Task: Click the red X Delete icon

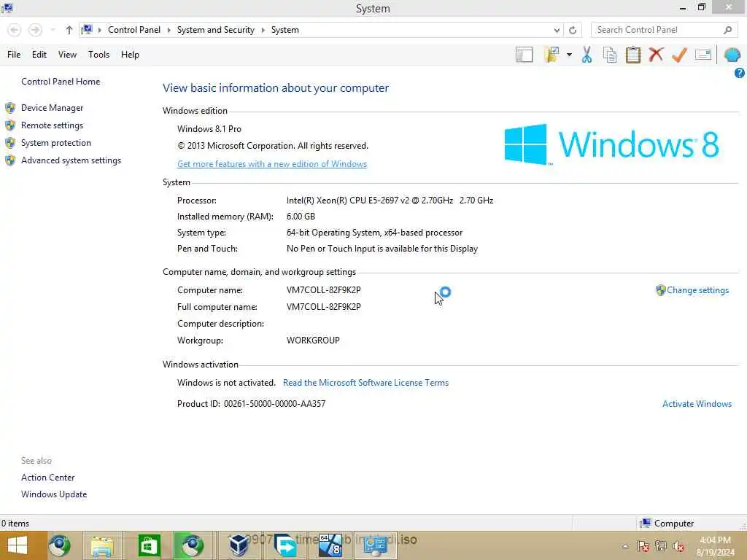Action: click(x=656, y=54)
